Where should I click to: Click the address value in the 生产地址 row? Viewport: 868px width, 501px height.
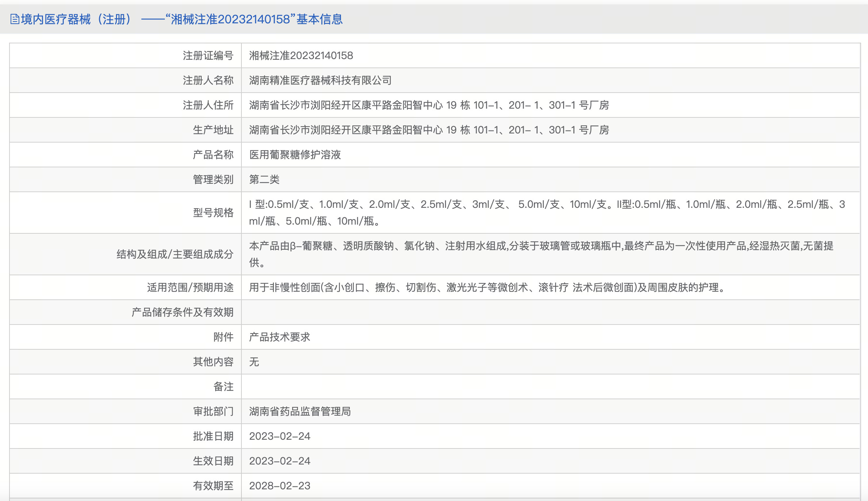429,130
